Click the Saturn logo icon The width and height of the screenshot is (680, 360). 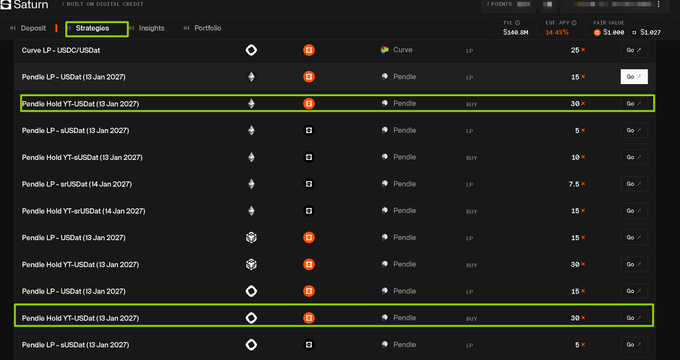6,4
